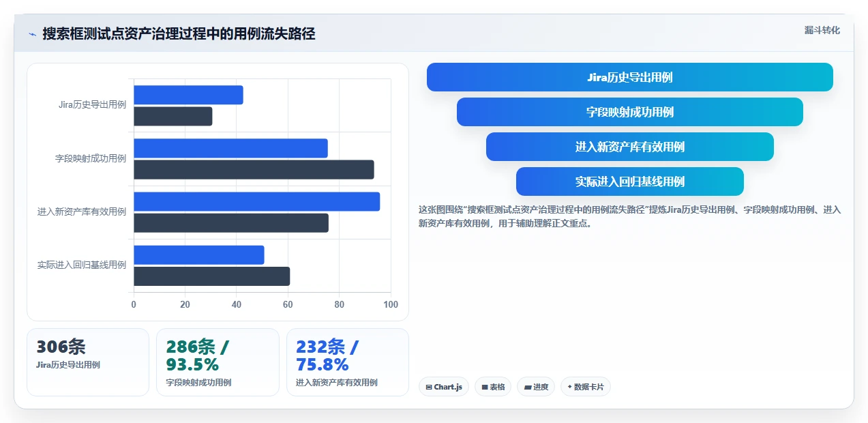Click the chart y-axis label 实际进入回归基线用例
Viewport: 868px width, 423px height.
[82, 265]
